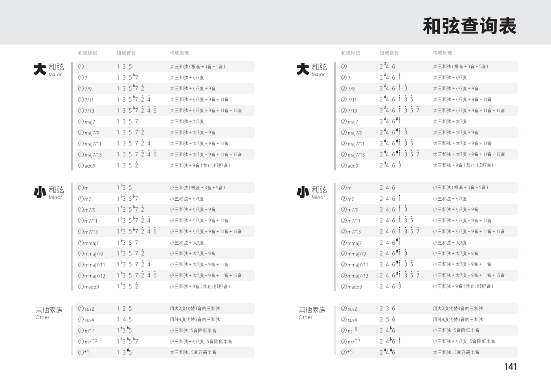Select the ②m7-5 chord label
This screenshot has width=551, height=392.
[351, 341]
